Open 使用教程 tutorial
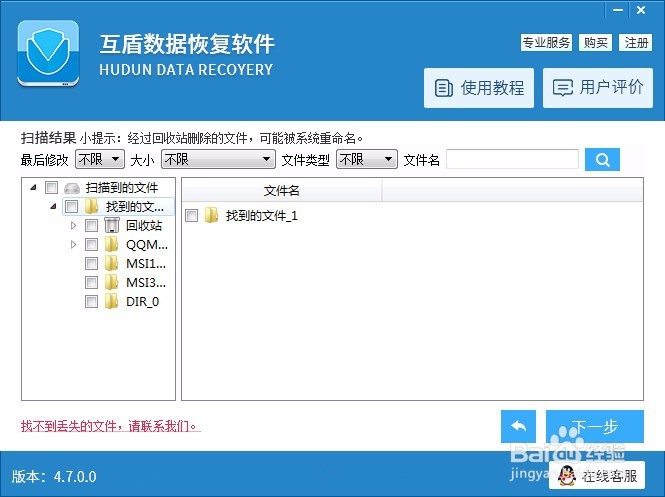Viewport: 665px width, 497px height. coord(479,88)
